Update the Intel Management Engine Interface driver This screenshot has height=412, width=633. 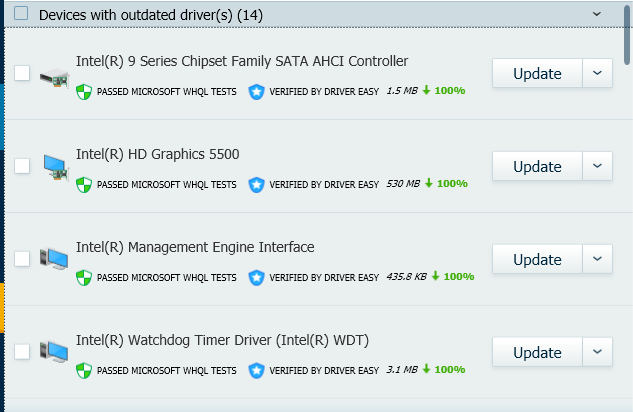pos(537,259)
